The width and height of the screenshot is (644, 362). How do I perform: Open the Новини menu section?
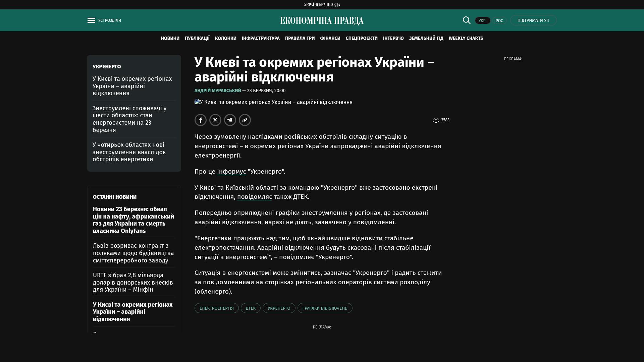[x=170, y=39]
